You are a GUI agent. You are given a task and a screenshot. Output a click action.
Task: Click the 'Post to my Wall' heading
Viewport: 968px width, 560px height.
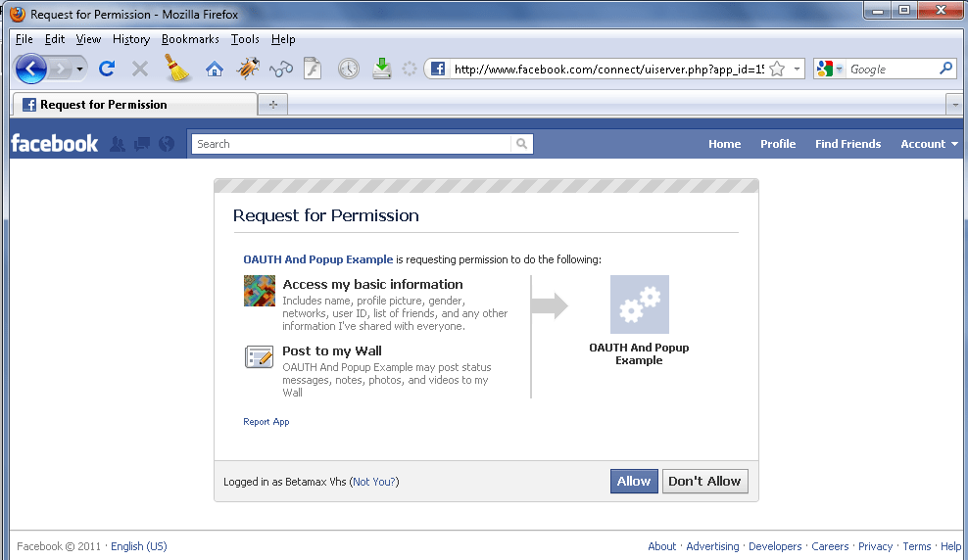coord(332,350)
